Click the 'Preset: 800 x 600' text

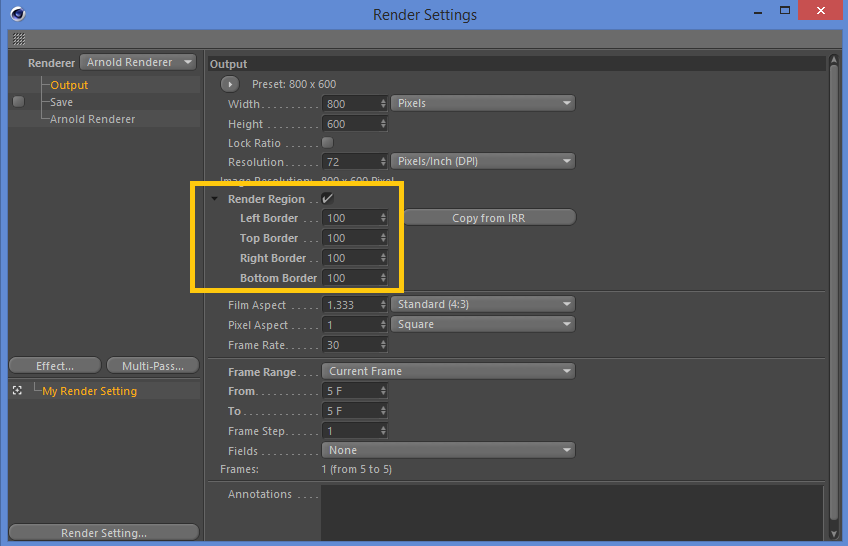(x=294, y=84)
